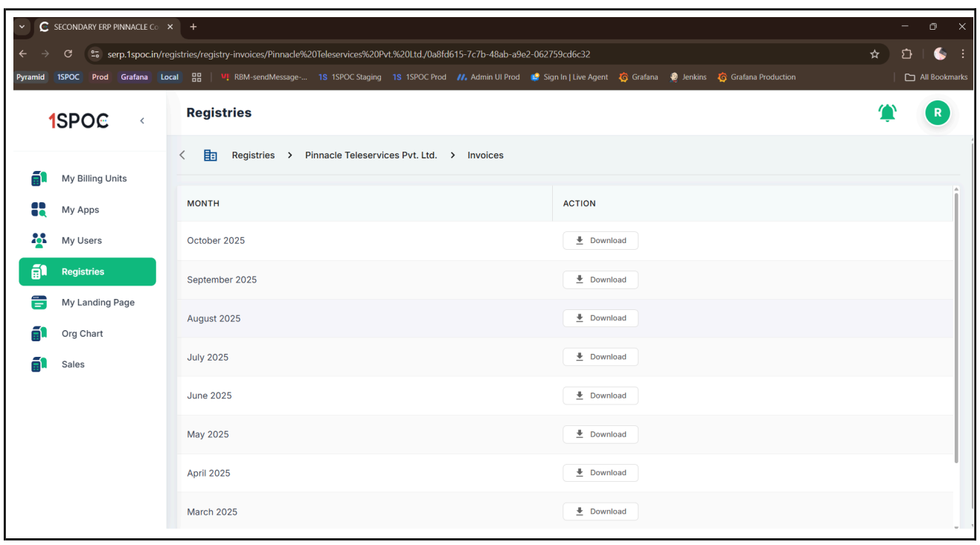980x545 pixels.
Task: Click the green notification bell icon
Action: (887, 113)
